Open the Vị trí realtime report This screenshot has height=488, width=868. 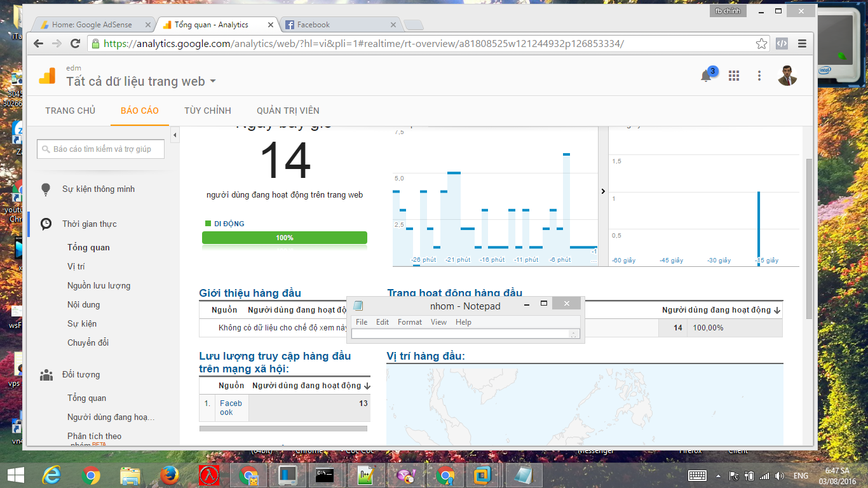click(x=76, y=267)
